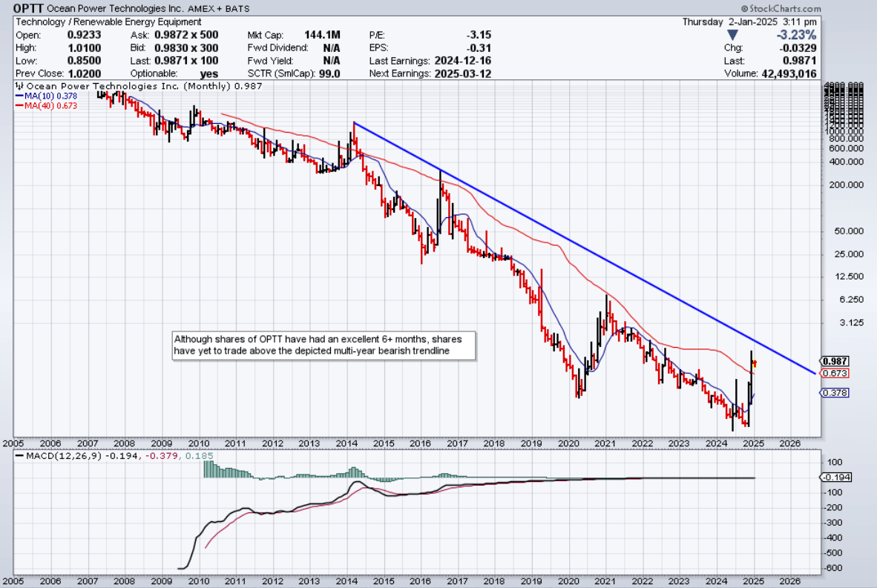Screen dimensions: 877x588
Task: Select the 2015 year axis label
Action: [x=384, y=443]
